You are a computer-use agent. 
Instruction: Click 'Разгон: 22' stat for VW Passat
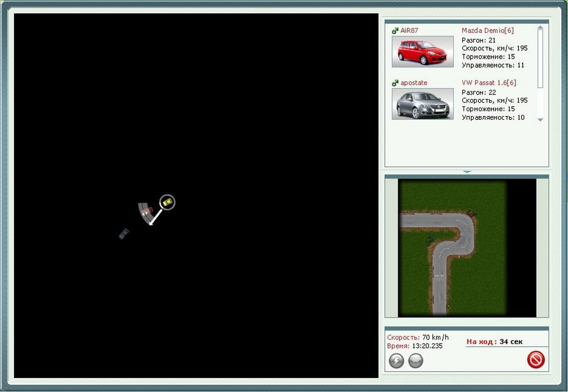[x=479, y=92]
